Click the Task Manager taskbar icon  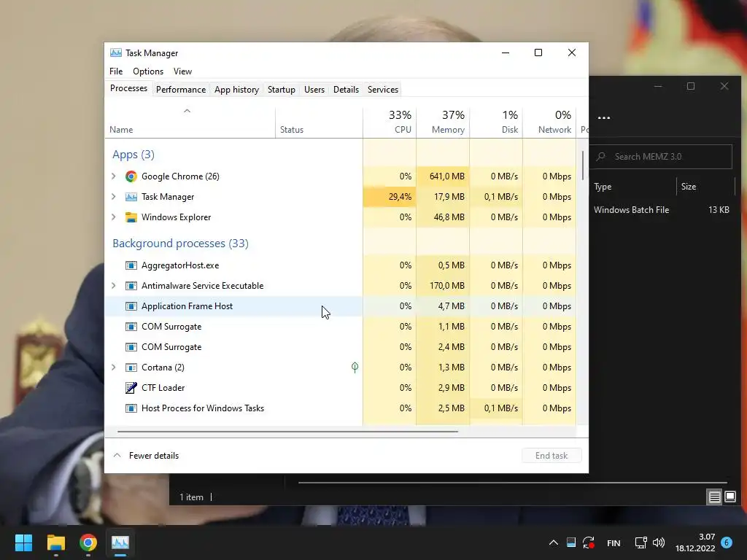120,542
